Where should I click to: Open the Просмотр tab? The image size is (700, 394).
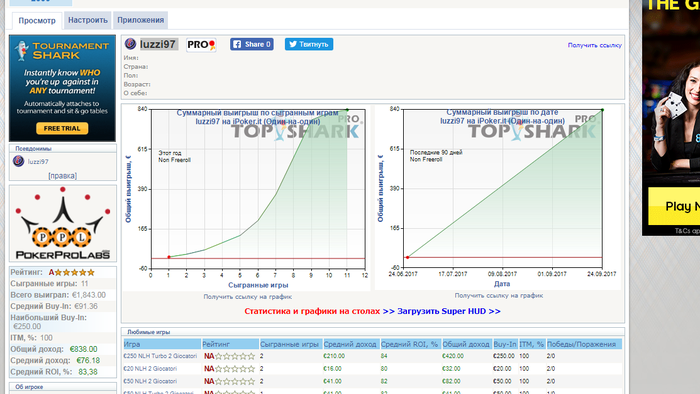37,21
